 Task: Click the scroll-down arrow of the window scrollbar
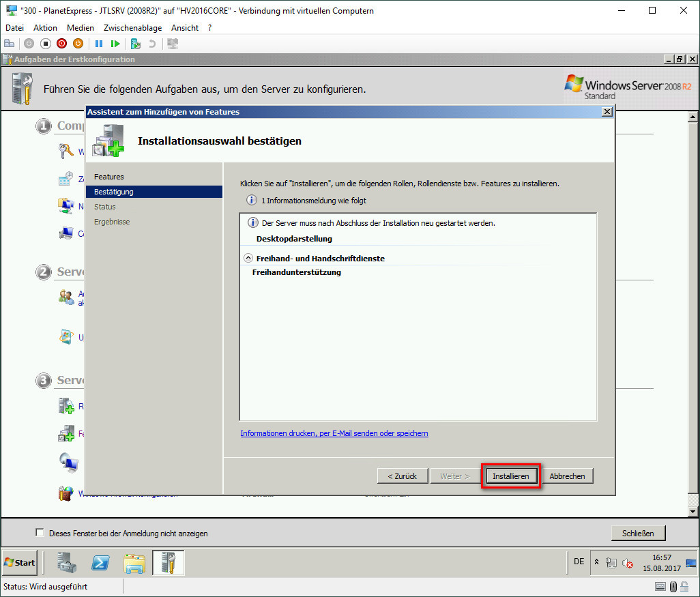[x=694, y=511]
